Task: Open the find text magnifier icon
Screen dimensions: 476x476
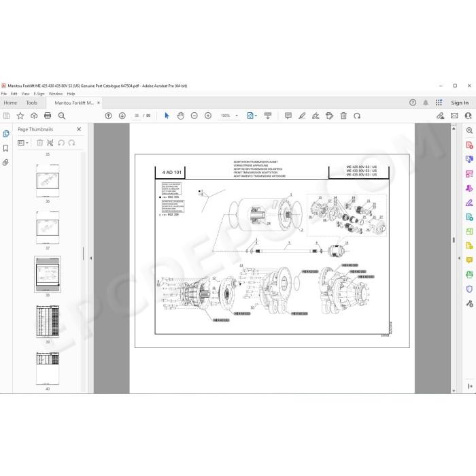Action: coord(62,116)
